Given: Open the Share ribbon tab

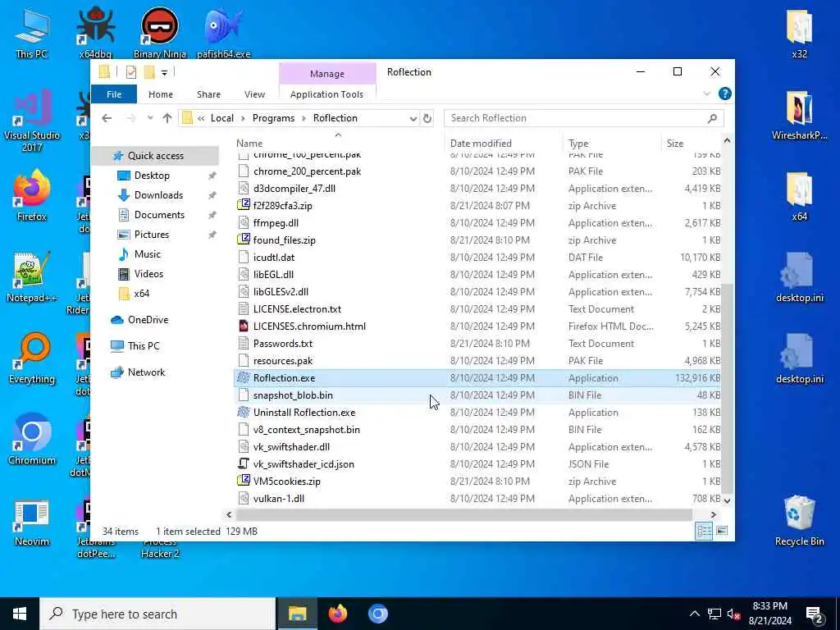Looking at the screenshot, I should click(x=208, y=94).
